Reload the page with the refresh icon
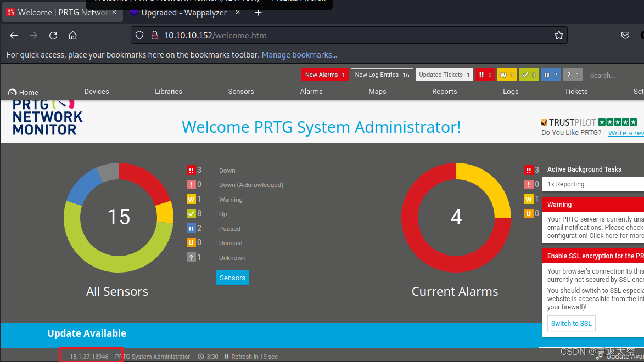The height and width of the screenshot is (362, 644). (x=53, y=36)
